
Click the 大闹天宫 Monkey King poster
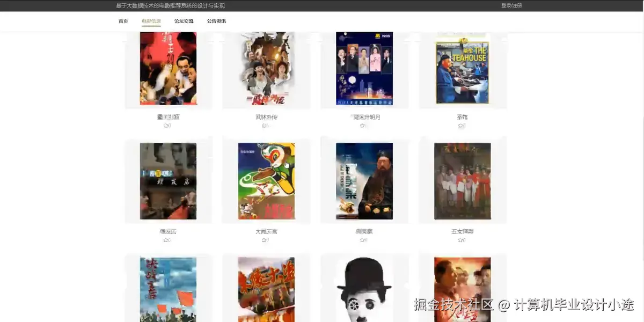click(x=267, y=181)
